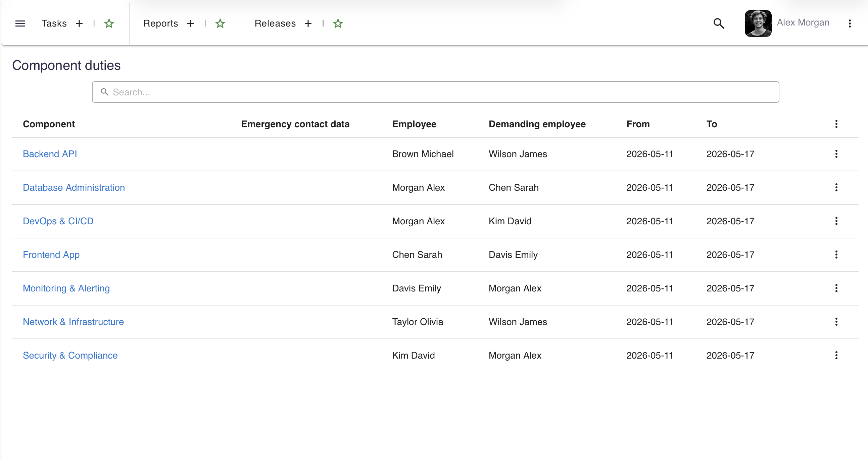Open the Backend API component link

click(50, 154)
